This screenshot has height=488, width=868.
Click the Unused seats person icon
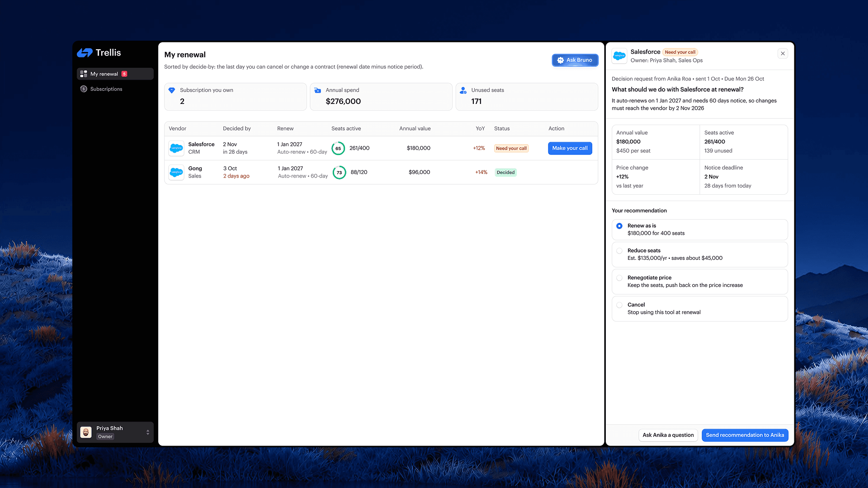(x=463, y=90)
